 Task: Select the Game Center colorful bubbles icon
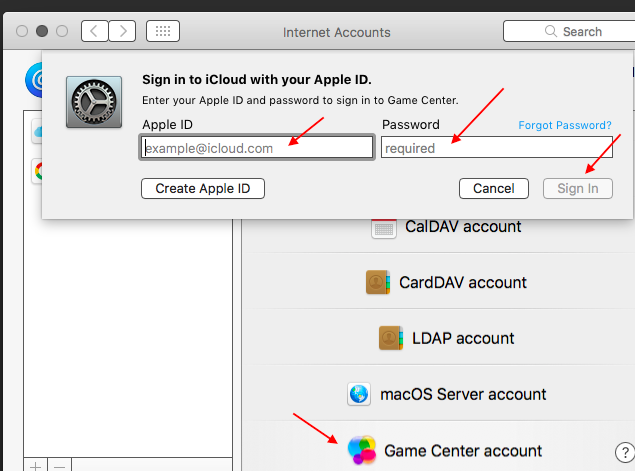362,450
